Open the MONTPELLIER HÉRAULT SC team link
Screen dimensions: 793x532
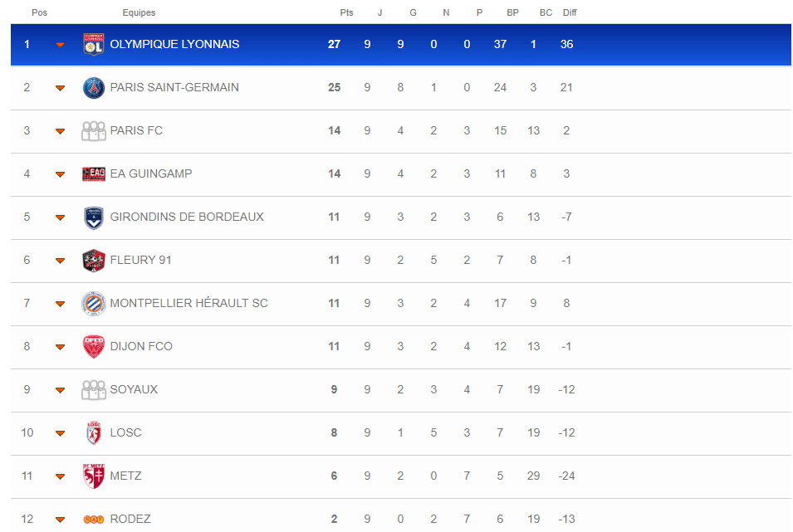[189, 304]
